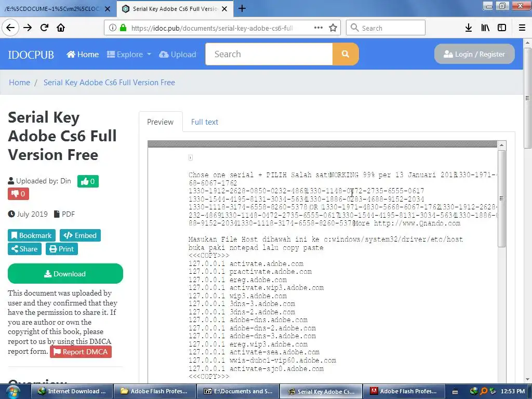Open the Upload page
Viewport: 532px width, 399px height.
178,54
